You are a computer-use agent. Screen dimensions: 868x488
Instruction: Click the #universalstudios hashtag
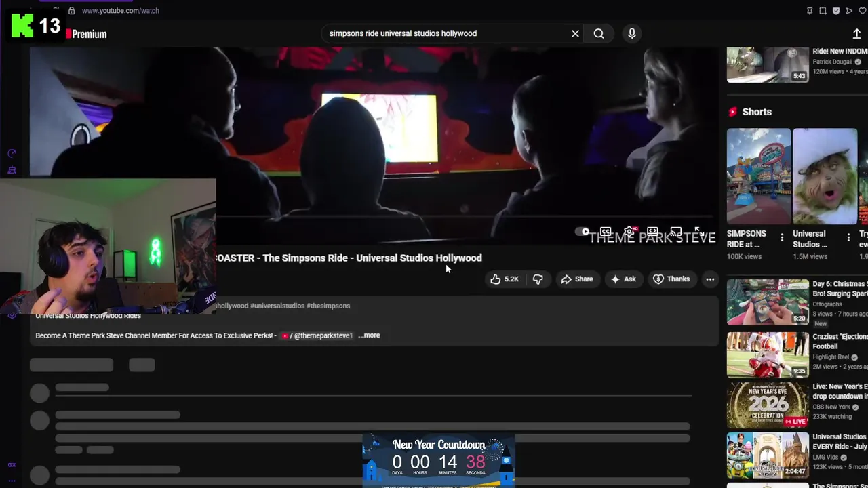click(277, 306)
